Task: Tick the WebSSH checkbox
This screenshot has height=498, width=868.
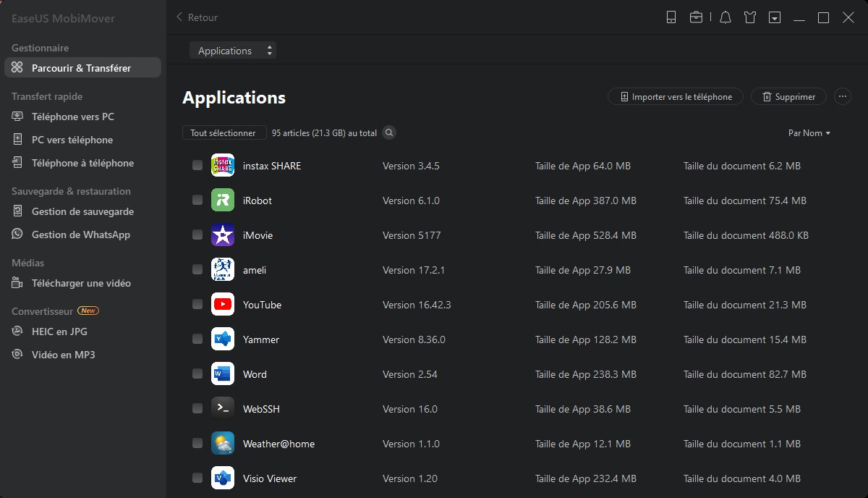Action: point(197,409)
